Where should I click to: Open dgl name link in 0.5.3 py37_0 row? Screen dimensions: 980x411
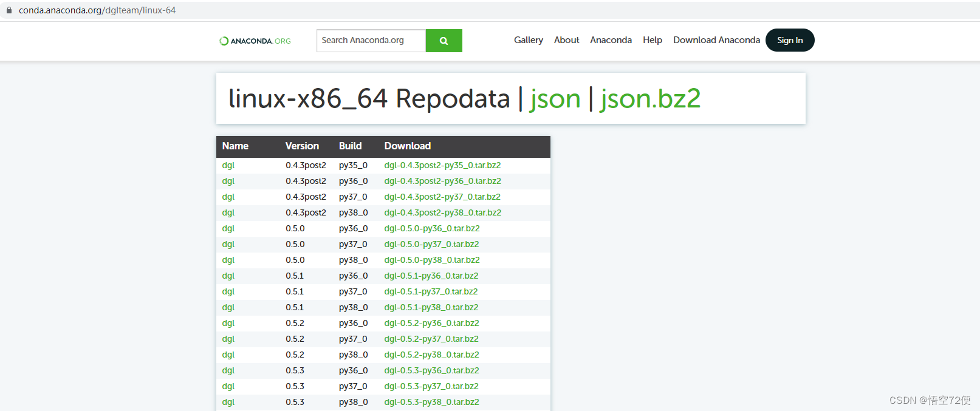click(x=228, y=386)
